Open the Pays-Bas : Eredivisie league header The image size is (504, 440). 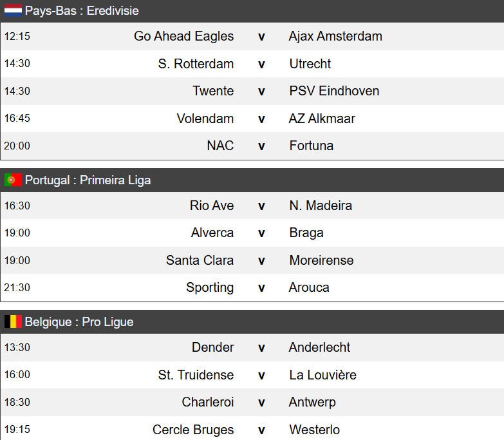click(x=82, y=11)
